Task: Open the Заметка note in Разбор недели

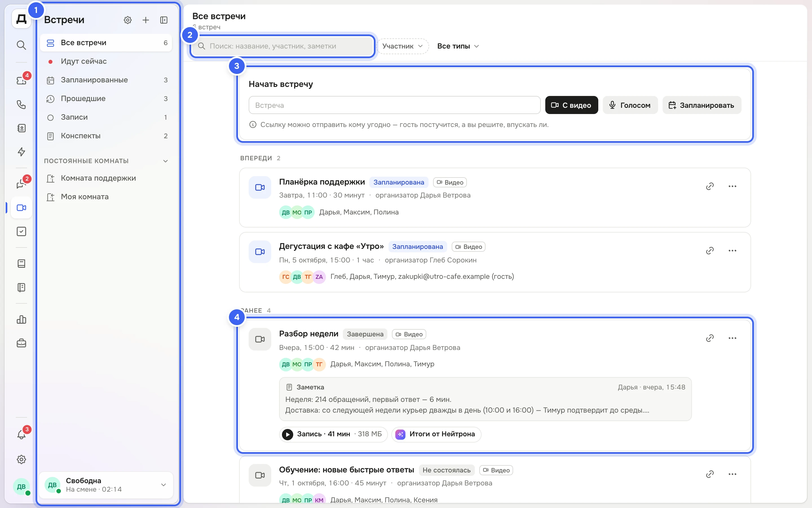Action: (x=485, y=399)
